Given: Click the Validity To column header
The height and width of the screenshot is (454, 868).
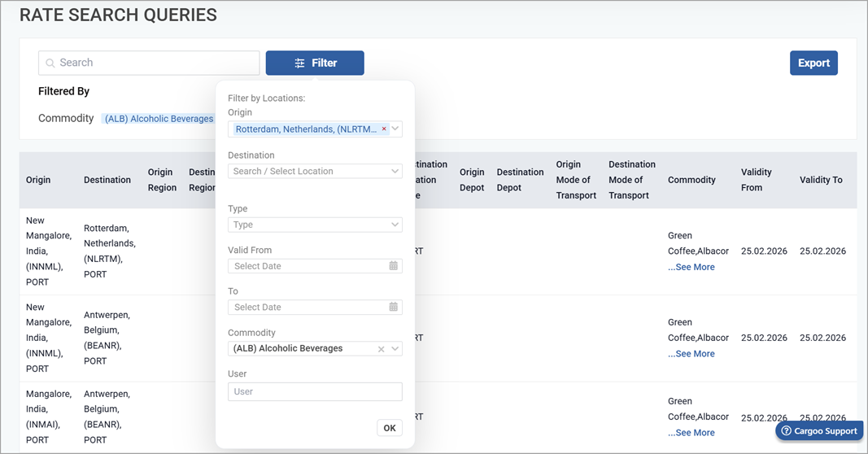Looking at the screenshot, I should click(820, 180).
